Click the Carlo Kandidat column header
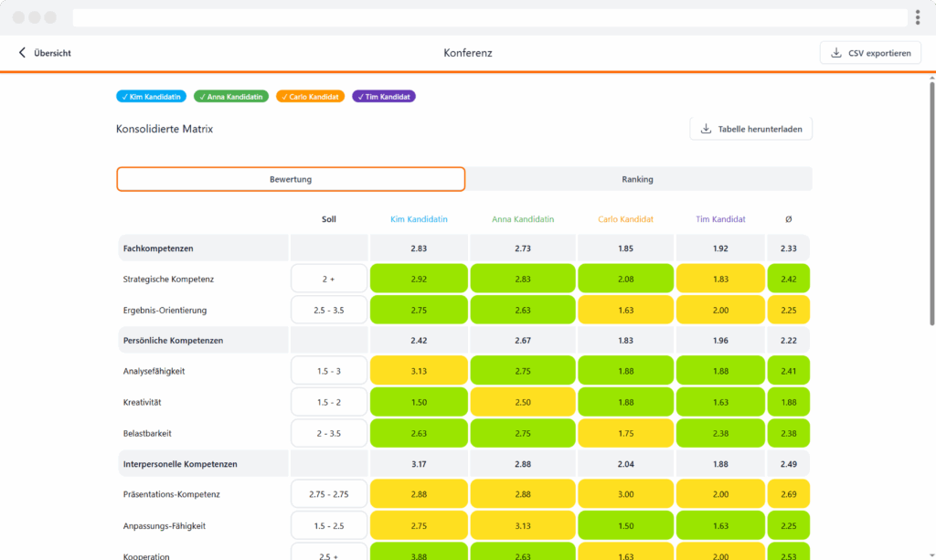Viewport: 936px width, 560px height. tap(626, 219)
